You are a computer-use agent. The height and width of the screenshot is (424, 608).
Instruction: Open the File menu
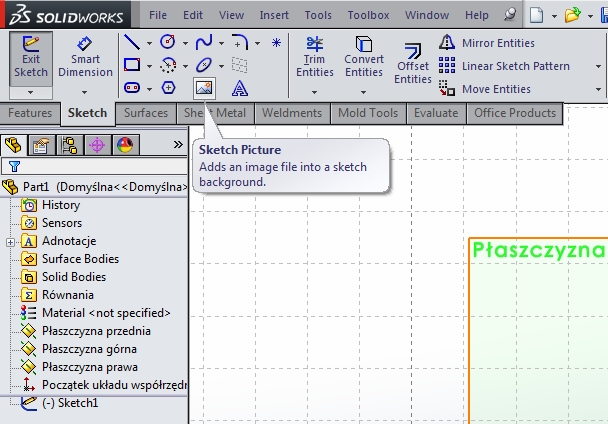(158, 15)
